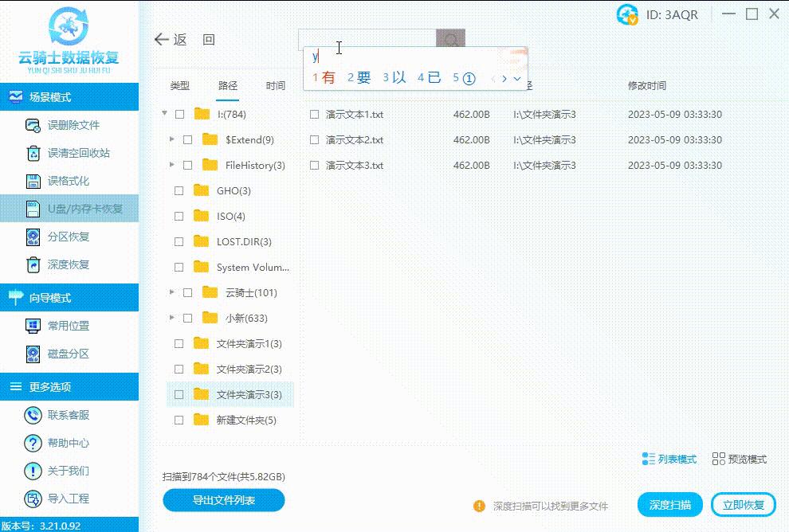This screenshot has height=532, width=789.
Task: Expand the 云骑士 folder node
Action: [x=172, y=292]
